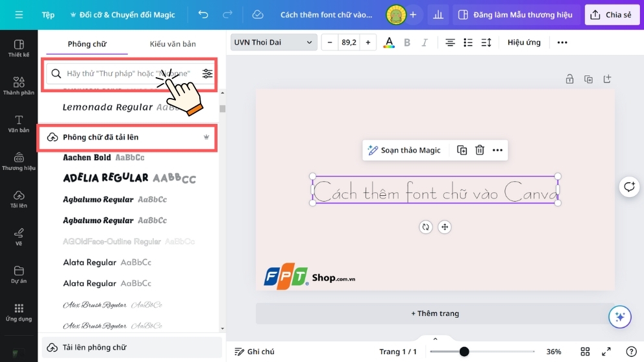Open the Ứng dụng apps panel
The image size is (644, 362).
coord(19,313)
